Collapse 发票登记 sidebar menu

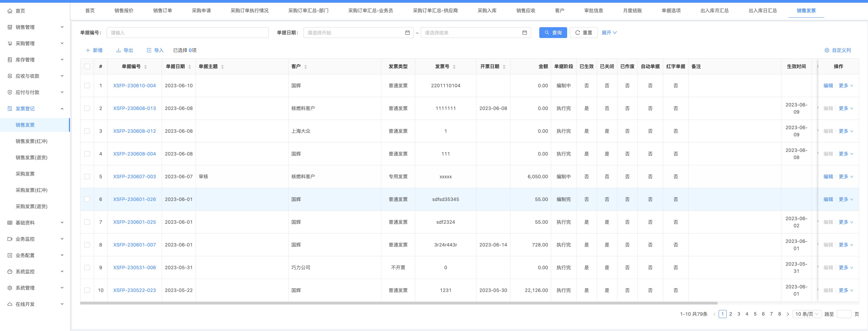click(62, 109)
